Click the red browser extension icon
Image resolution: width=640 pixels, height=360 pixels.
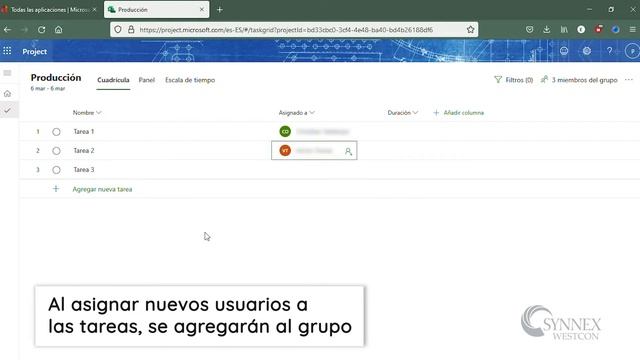[598, 29]
